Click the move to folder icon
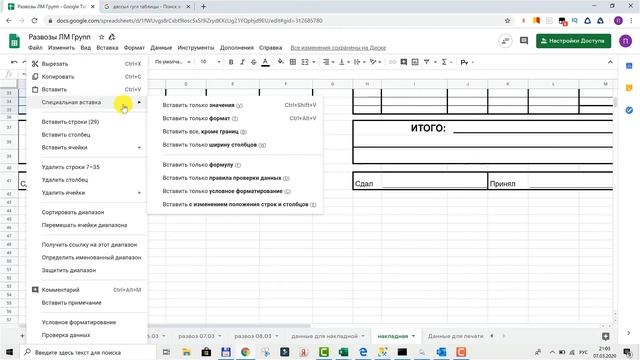Viewport: 640px width, 360px height. click(x=111, y=37)
